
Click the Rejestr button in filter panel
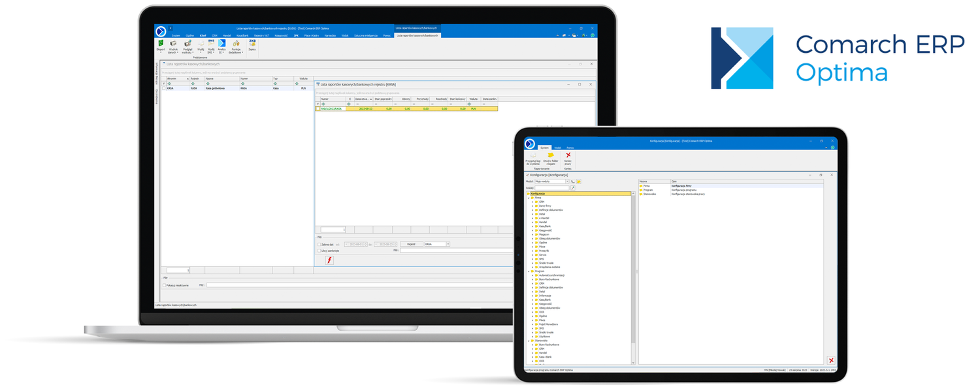pyautogui.click(x=411, y=244)
